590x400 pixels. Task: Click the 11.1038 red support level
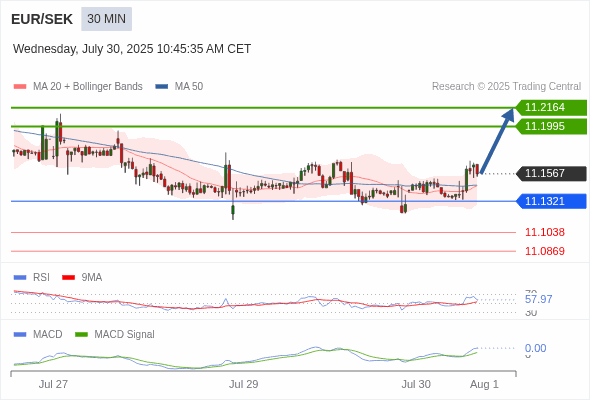[x=545, y=233]
